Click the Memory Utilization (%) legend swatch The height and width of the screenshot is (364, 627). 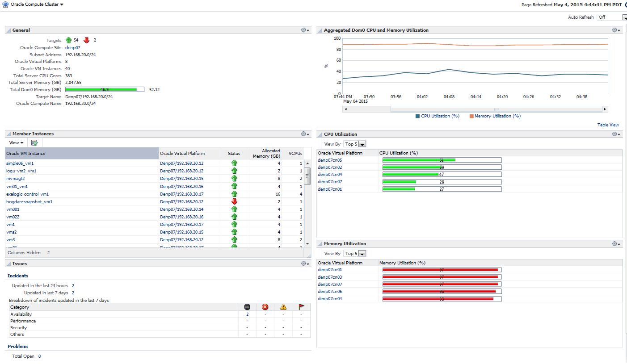click(471, 116)
